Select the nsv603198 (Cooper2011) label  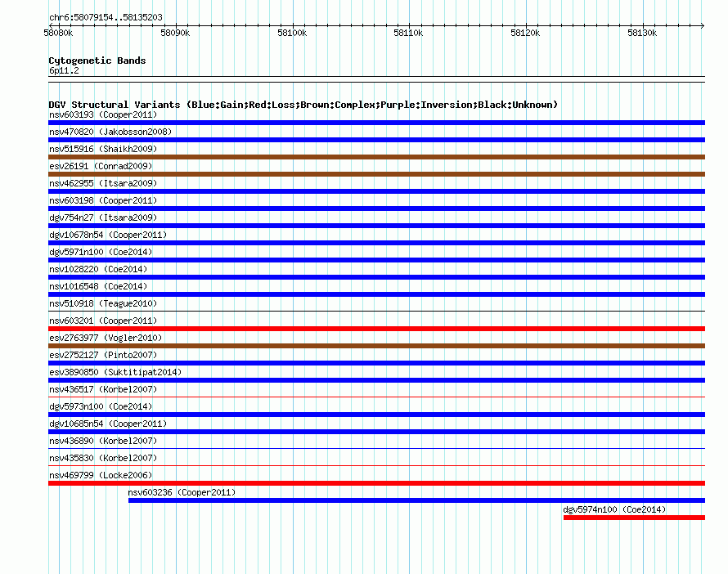pyautogui.click(x=103, y=200)
